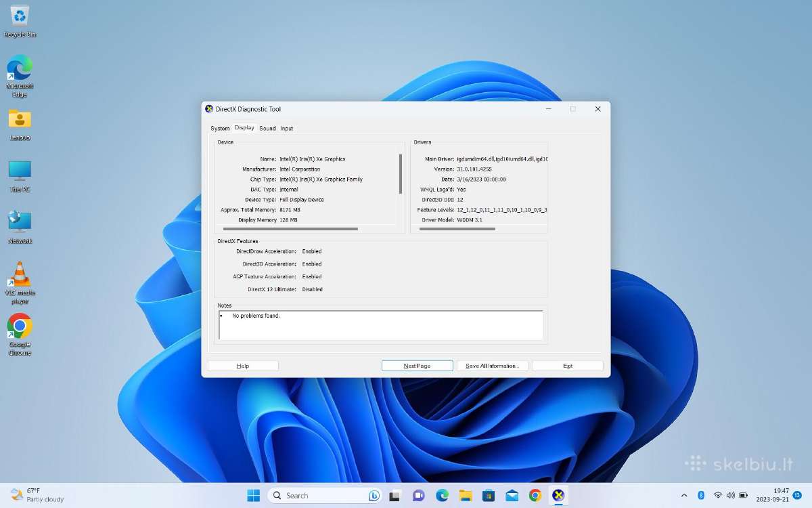Click the volume speaker tray icon
Screen dimensions: 812x508
coord(730,495)
